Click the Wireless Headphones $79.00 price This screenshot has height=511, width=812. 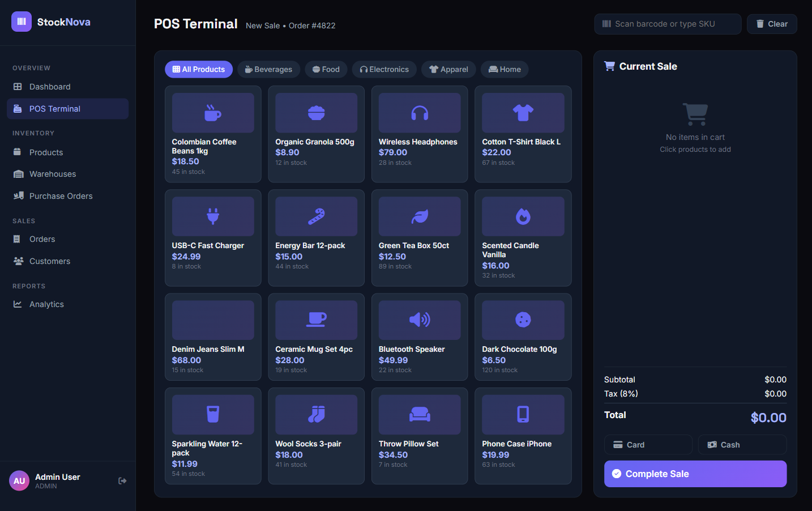393,152
